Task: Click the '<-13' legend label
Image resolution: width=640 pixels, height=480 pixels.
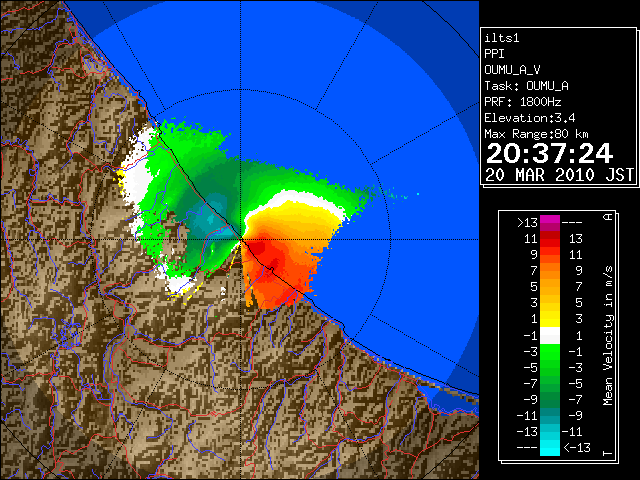Action: [x=577, y=448]
